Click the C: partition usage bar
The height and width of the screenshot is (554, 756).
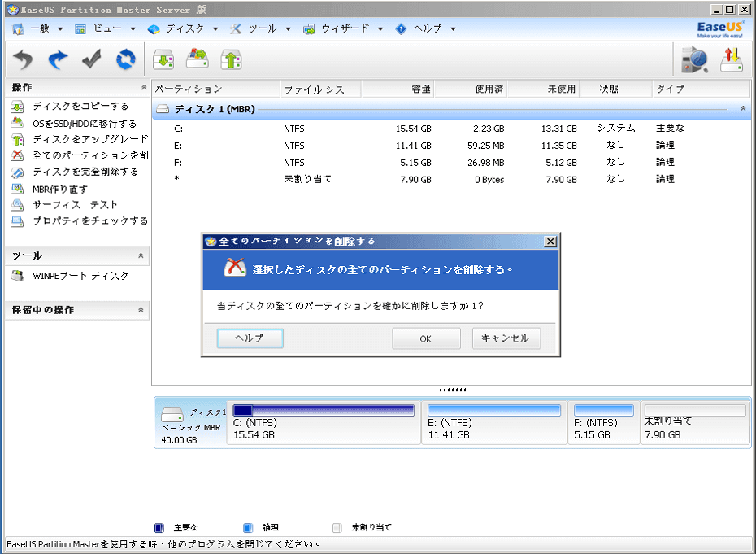point(324,411)
